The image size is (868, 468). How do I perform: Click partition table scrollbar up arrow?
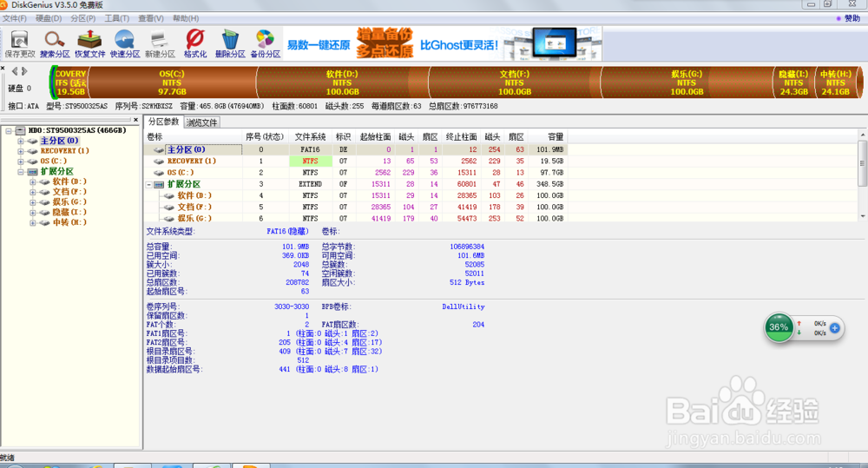[863, 135]
